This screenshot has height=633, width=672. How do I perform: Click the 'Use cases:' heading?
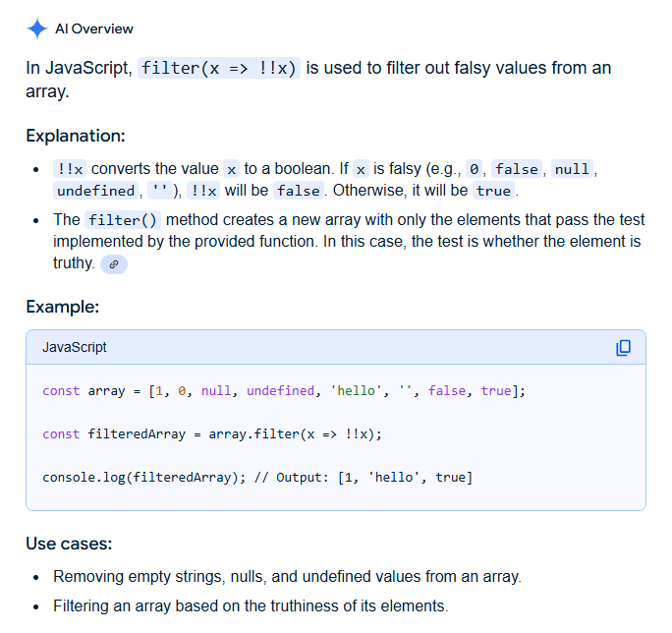(x=69, y=544)
